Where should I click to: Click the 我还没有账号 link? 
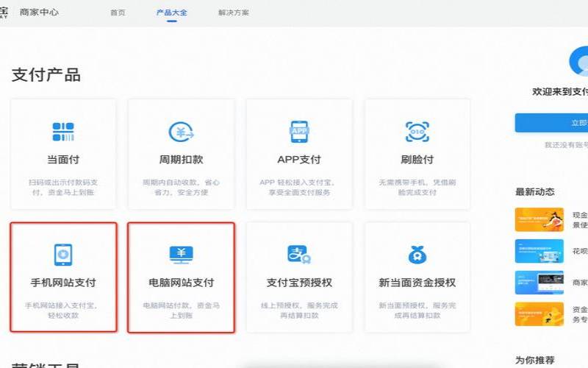click(566, 145)
